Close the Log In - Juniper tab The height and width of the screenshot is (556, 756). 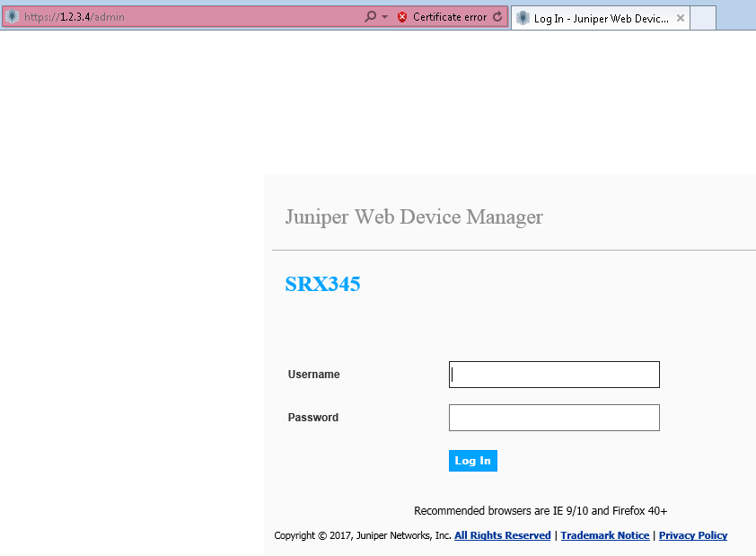681,18
